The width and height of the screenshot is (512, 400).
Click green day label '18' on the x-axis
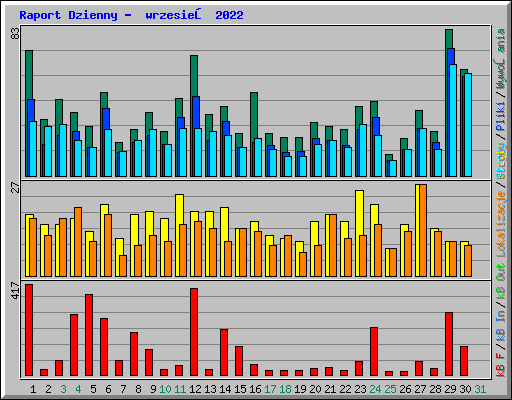[x=285, y=389]
